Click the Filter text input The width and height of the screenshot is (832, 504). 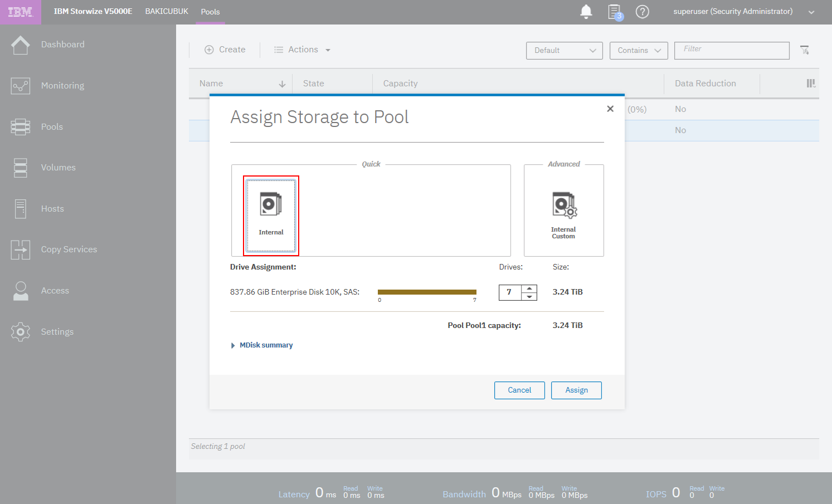732,50
